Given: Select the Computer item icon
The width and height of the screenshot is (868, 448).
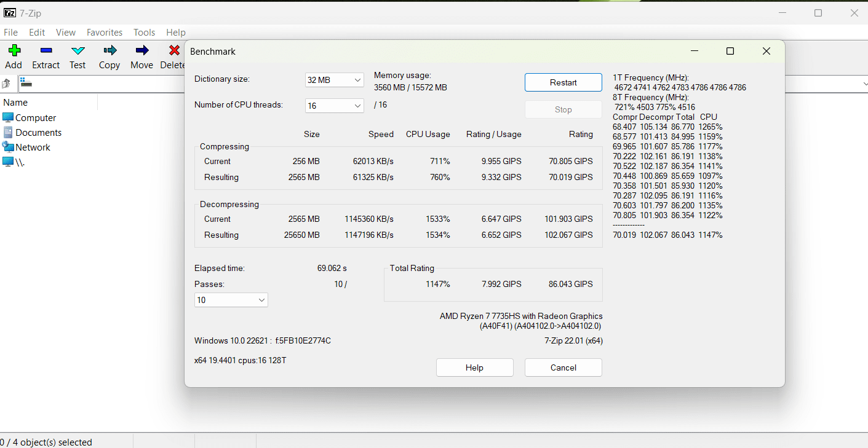Looking at the screenshot, I should coord(8,117).
